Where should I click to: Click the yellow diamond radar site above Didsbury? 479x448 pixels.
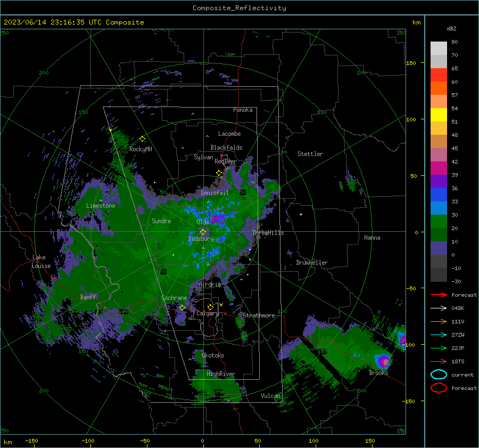[x=203, y=232]
